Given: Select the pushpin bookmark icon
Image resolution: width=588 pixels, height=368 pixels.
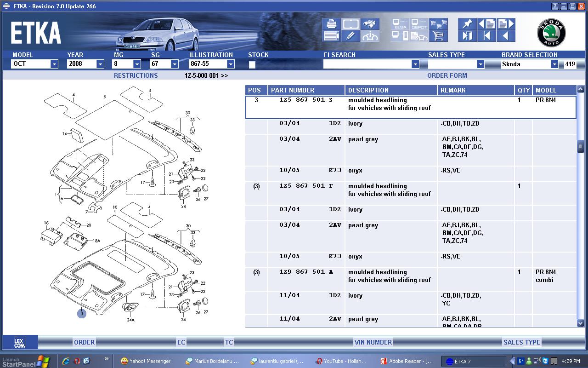Looking at the screenshot, I should point(467,23).
